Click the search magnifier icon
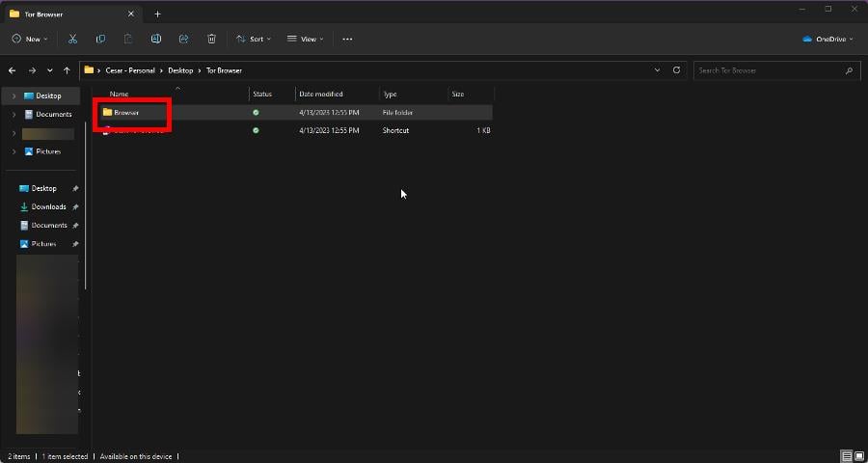 click(x=849, y=70)
